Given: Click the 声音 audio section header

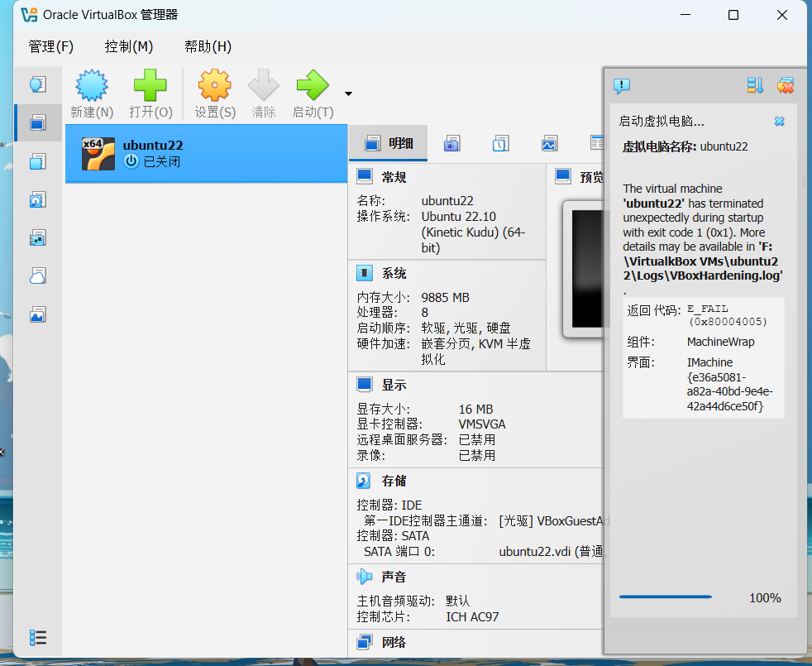Looking at the screenshot, I should [394, 577].
